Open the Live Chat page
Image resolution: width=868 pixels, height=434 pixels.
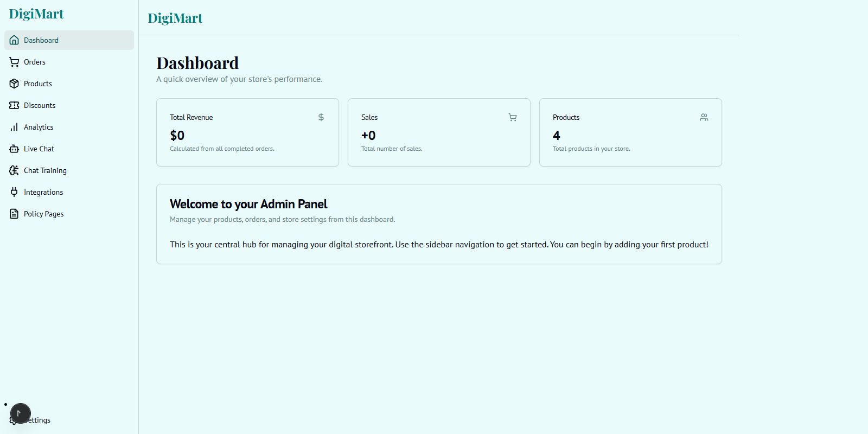click(x=39, y=149)
